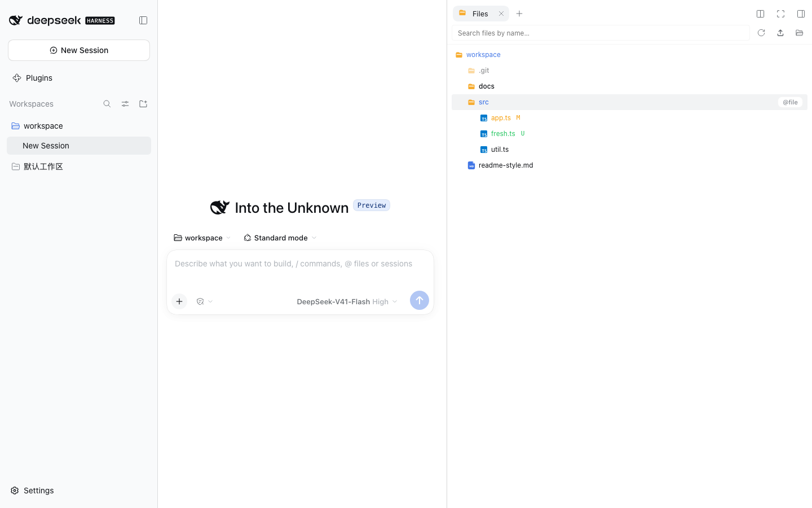Collapse the left sidebar panel icon
812x508 pixels.
(x=143, y=20)
